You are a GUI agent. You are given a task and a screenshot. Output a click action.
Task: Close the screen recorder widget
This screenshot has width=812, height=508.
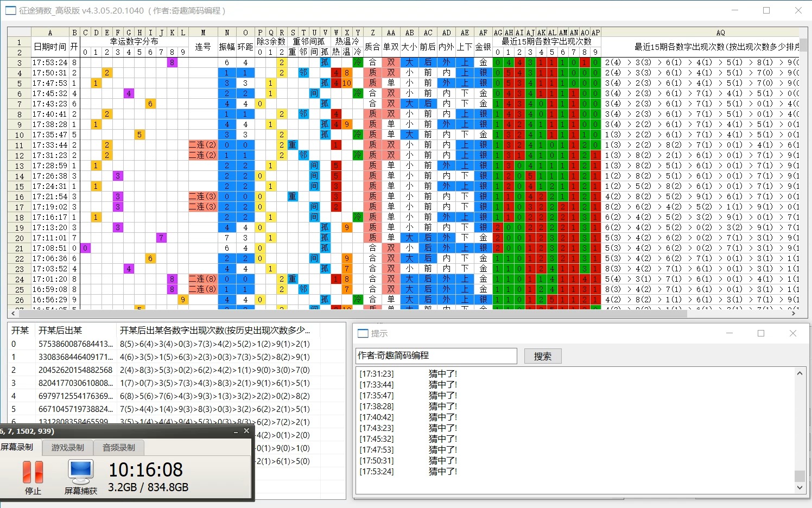click(246, 431)
